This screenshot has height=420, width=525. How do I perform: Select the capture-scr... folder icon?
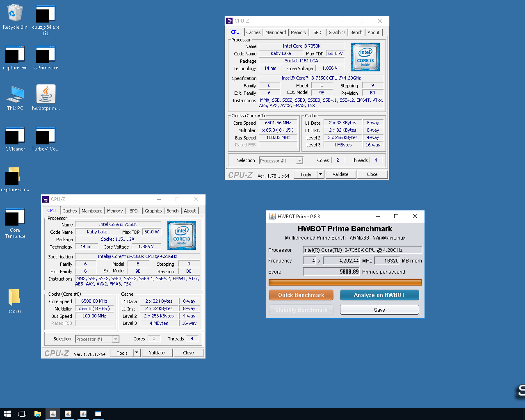tap(15, 179)
